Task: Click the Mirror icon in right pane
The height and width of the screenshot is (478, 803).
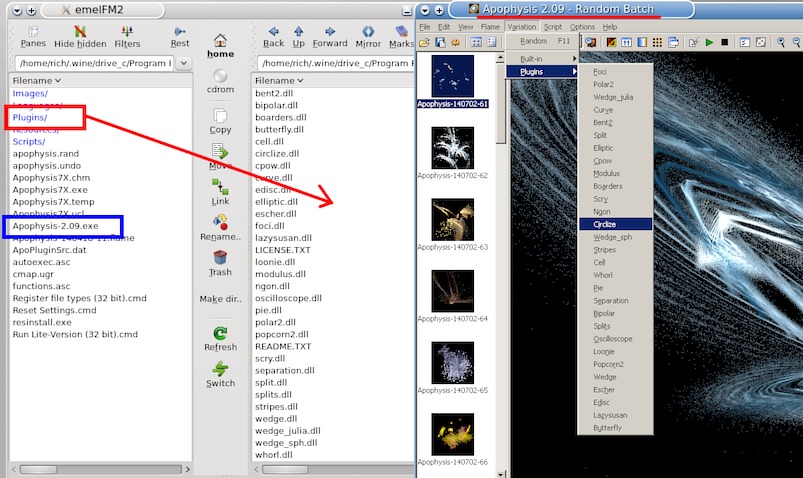Action: [368, 32]
